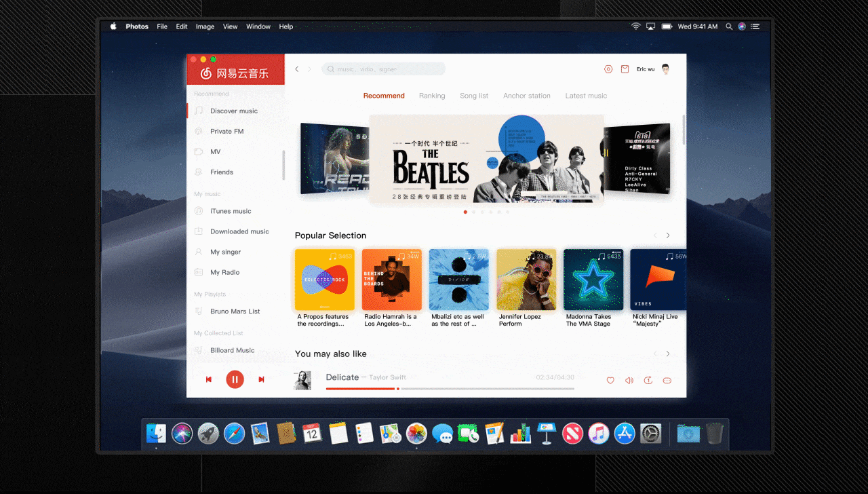Viewport: 868px width, 494px height.
Task: Open the Image menu in the menu bar
Action: tap(205, 26)
